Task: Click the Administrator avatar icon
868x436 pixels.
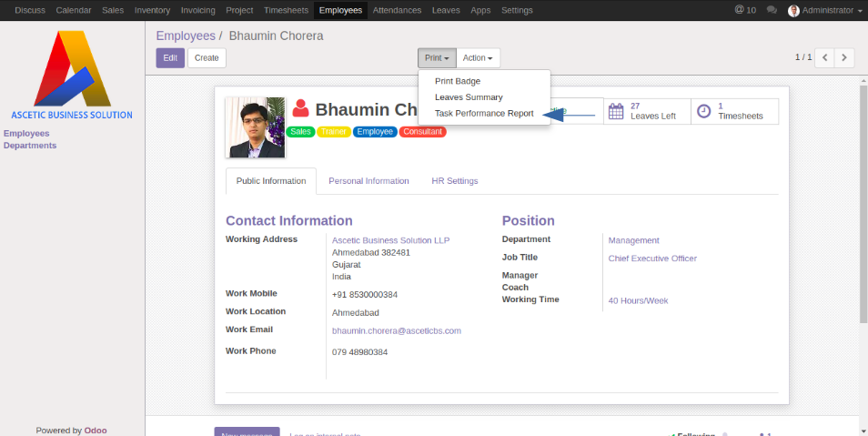Action: (x=793, y=11)
